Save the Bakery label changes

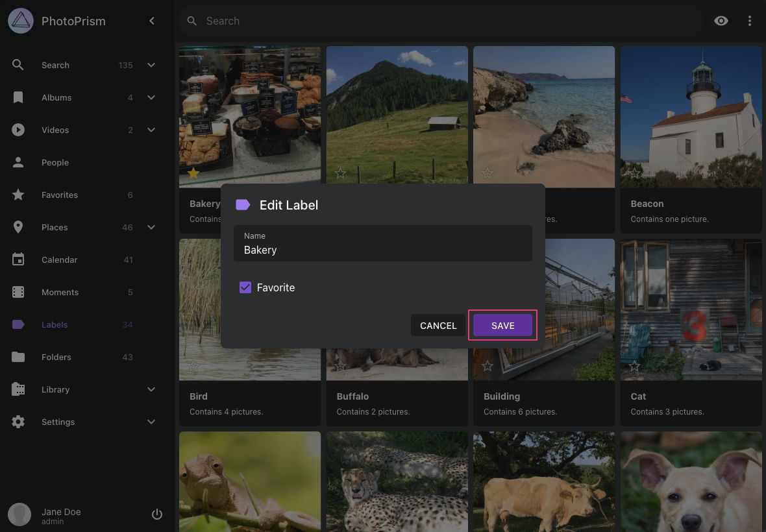[502, 325]
